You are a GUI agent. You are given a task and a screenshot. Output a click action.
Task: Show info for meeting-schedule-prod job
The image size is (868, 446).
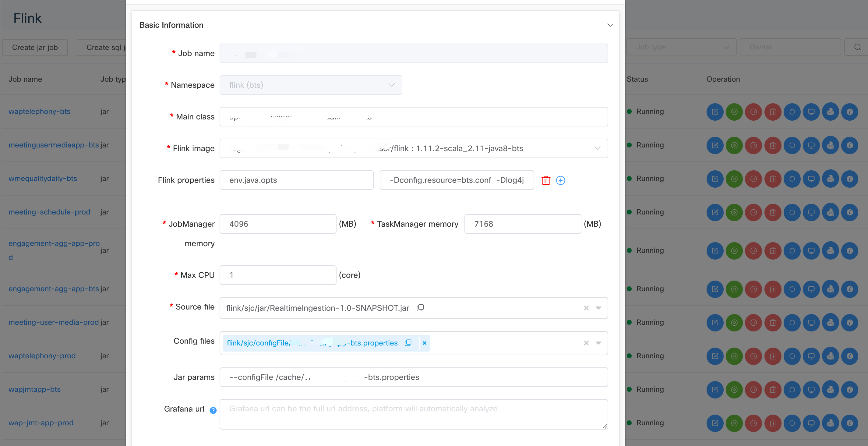click(849, 212)
